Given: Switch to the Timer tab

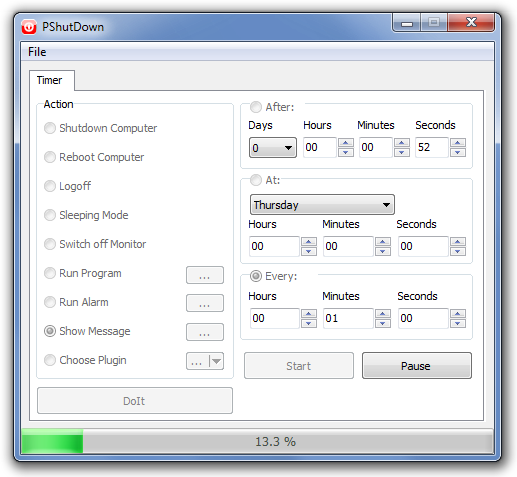Looking at the screenshot, I should [50, 80].
